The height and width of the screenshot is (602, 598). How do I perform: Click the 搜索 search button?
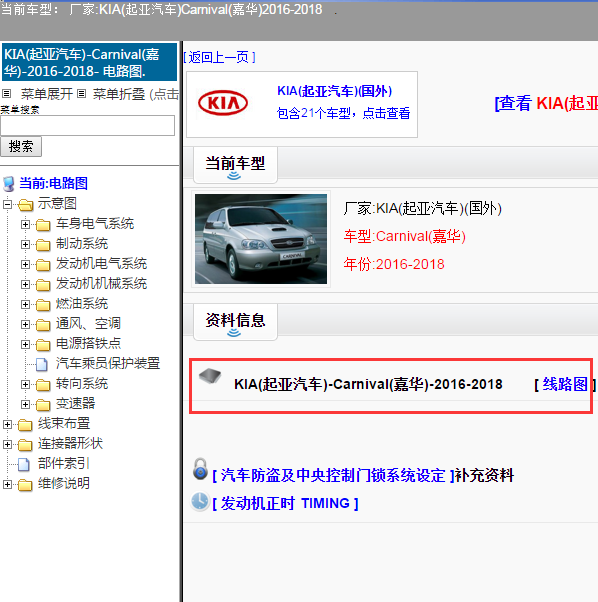(x=21, y=146)
